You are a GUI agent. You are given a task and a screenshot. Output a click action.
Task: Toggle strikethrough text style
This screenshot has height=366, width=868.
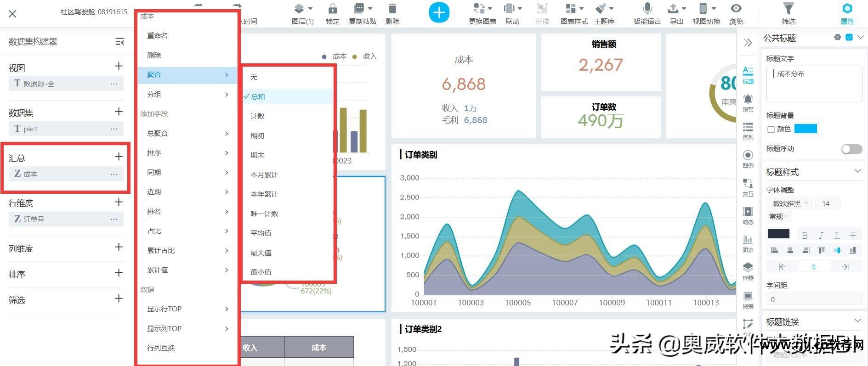point(853,235)
